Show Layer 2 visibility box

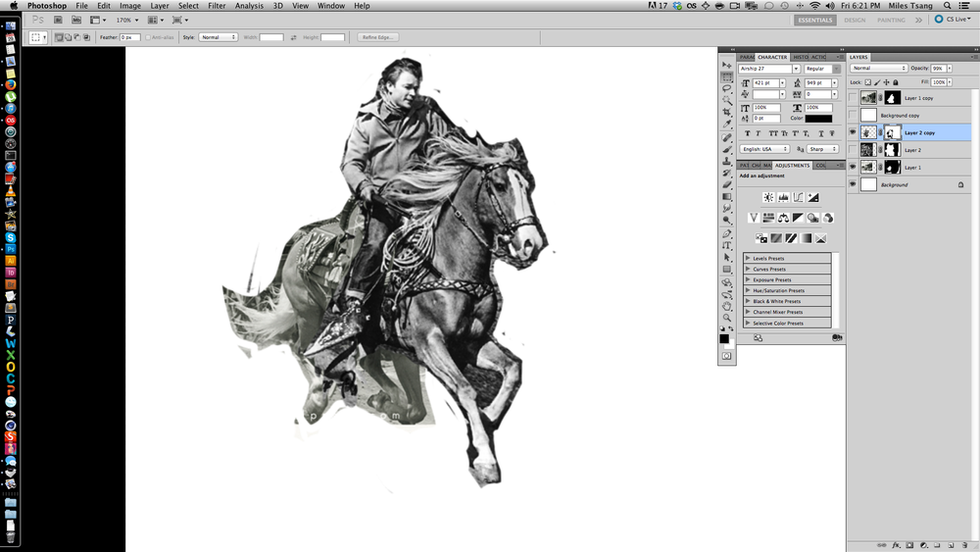point(853,150)
